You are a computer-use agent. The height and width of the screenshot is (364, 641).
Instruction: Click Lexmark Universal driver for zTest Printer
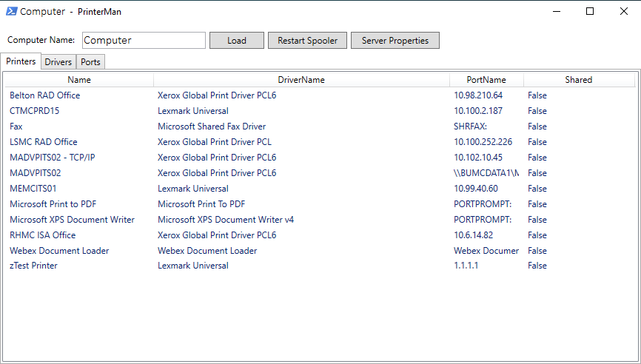pos(193,266)
